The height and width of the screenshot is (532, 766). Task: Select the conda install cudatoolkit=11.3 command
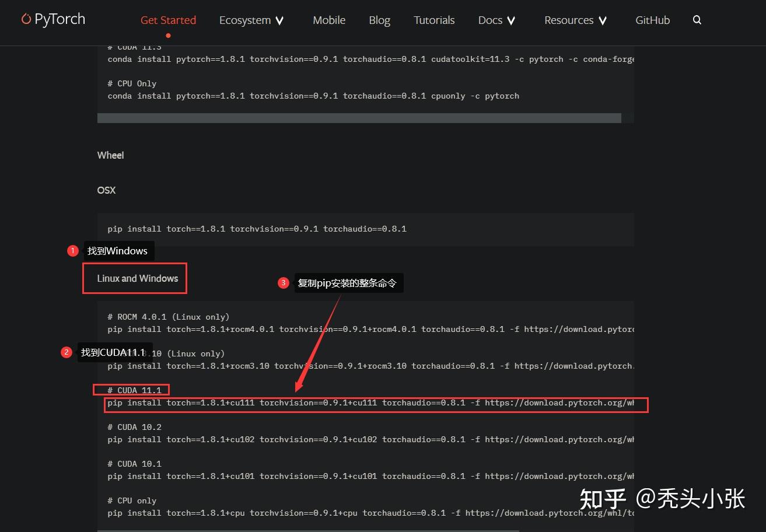[x=370, y=59]
